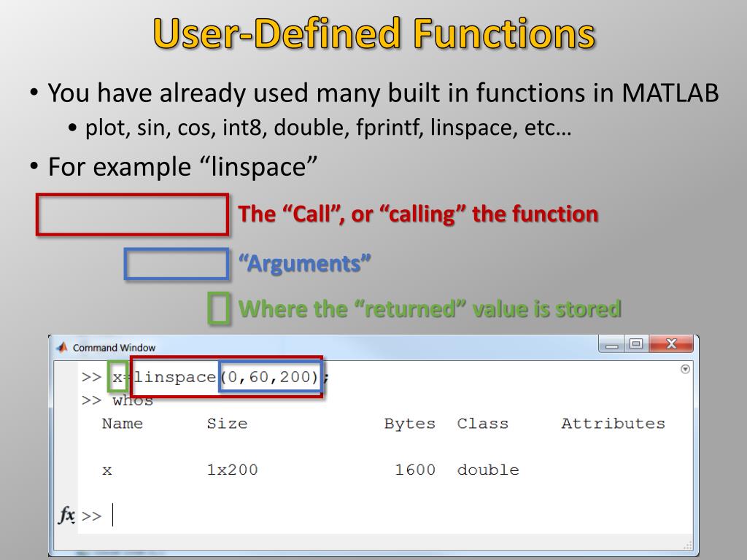Click the 'Name' column header

(123, 424)
